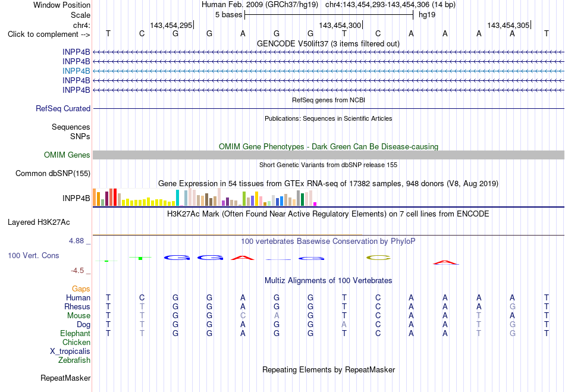Screen dimensions: 565x392
Task: Click the 'RepeatMasker' track label
Action: pyautogui.click(x=65, y=378)
